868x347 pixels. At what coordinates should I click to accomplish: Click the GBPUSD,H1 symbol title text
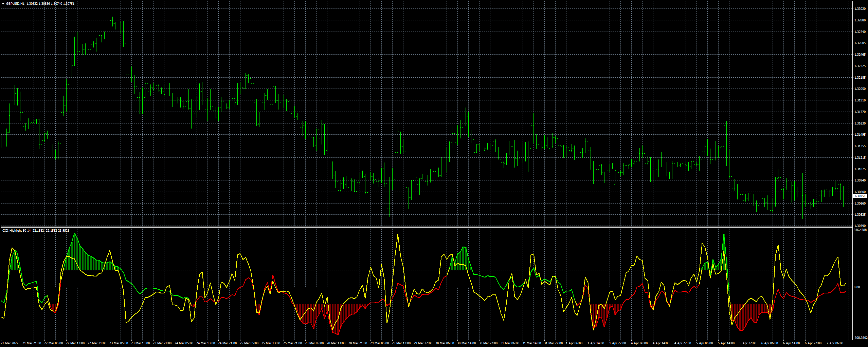click(15, 3)
